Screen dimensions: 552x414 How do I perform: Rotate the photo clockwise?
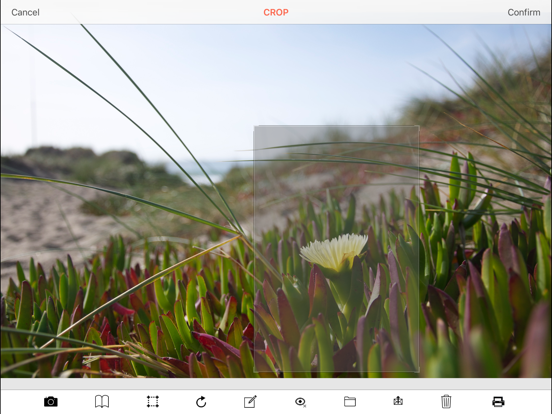201,402
